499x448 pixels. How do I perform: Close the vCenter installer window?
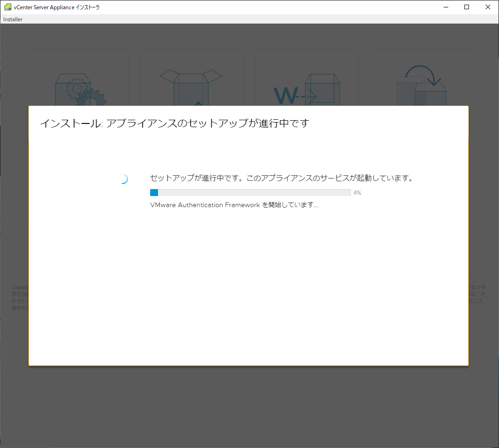coord(487,7)
